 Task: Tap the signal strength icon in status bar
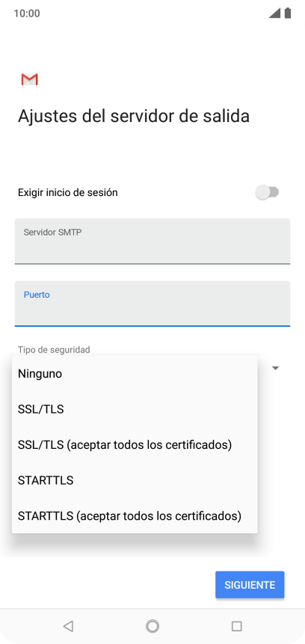coord(274,13)
